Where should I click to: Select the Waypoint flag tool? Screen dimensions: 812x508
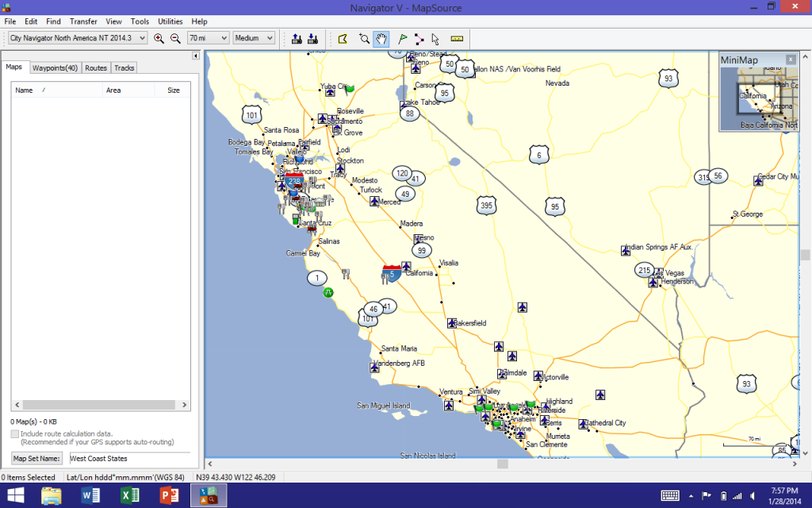pyautogui.click(x=401, y=38)
